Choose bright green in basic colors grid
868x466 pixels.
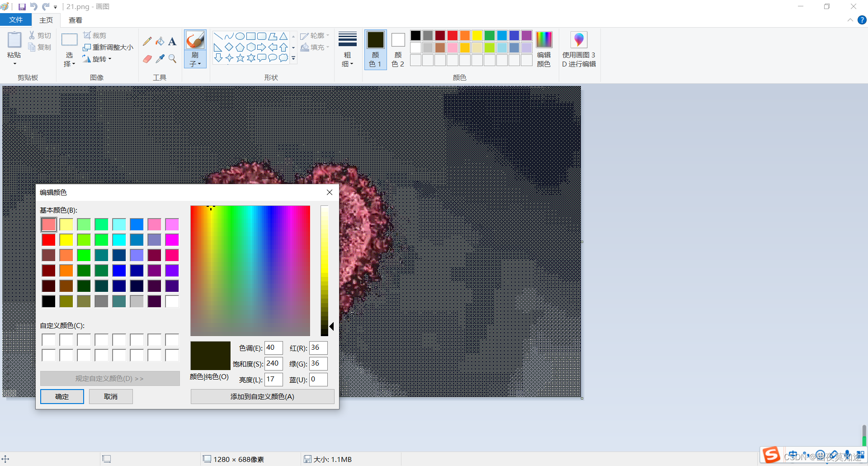(x=84, y=255)
